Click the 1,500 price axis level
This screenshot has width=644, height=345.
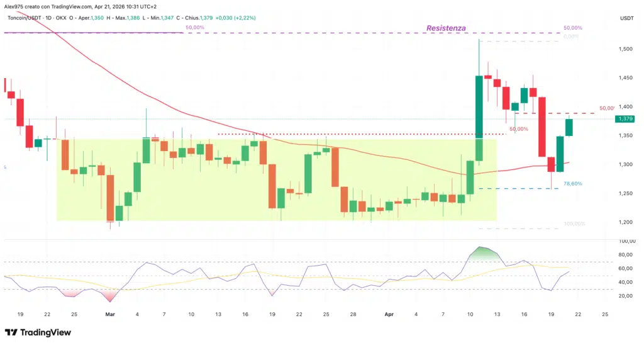[625, 48]
